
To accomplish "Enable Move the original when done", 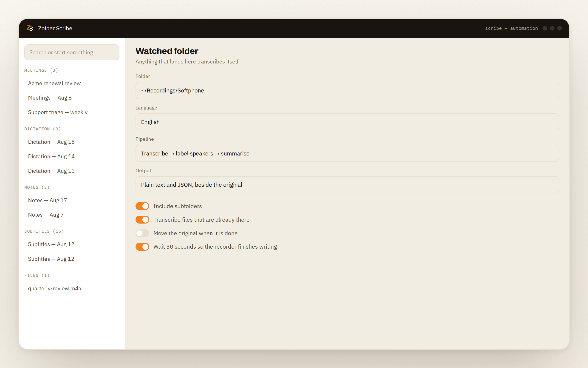I will click(x=142, y=233).
